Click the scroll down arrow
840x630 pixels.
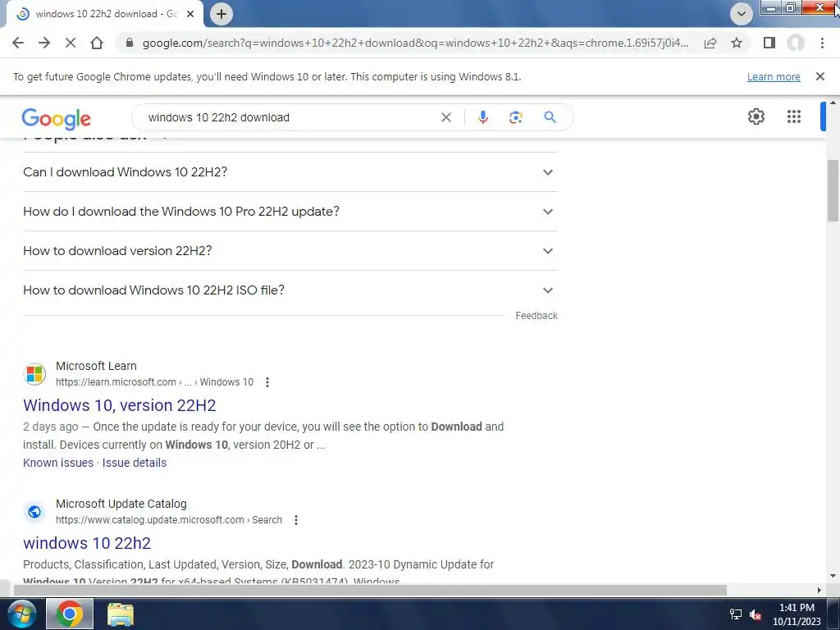click(x=833, y=576)
